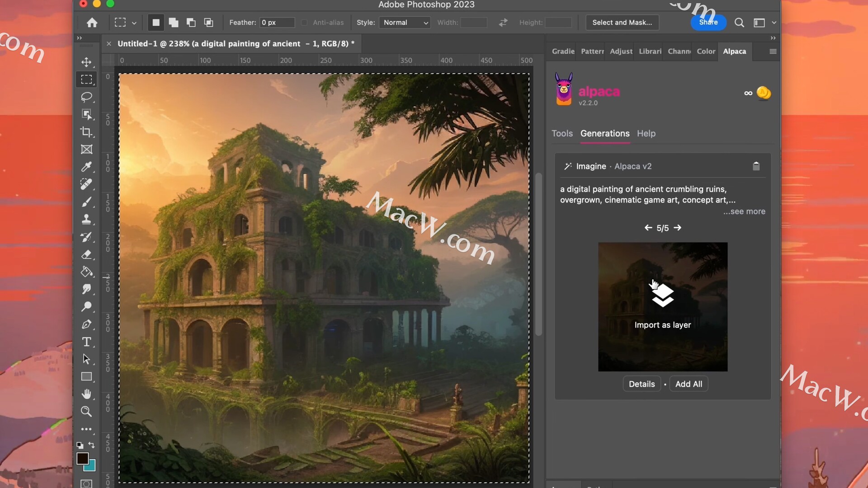The image size is (868, 488).
Task: Select the Zoom tool
Action: 86,412
